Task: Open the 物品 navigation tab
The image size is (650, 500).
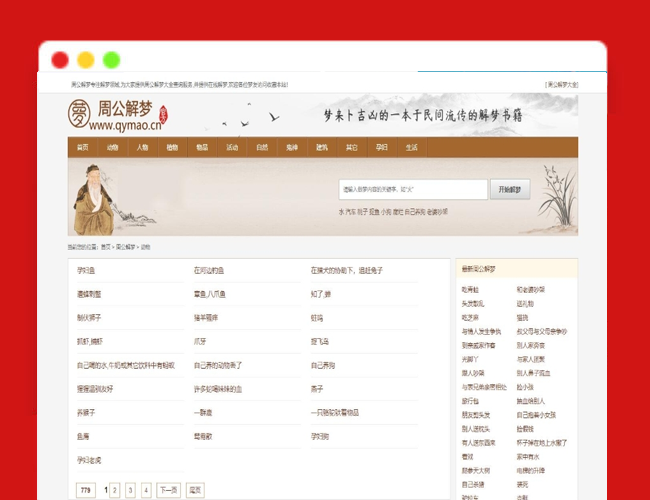Action: click(x=202, y=147)
